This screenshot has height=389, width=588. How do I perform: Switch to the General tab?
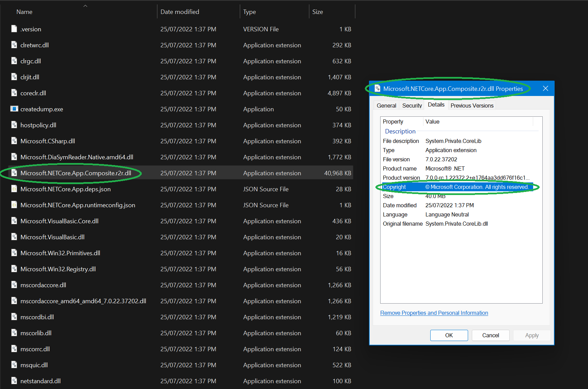click(x=386, y=105)
